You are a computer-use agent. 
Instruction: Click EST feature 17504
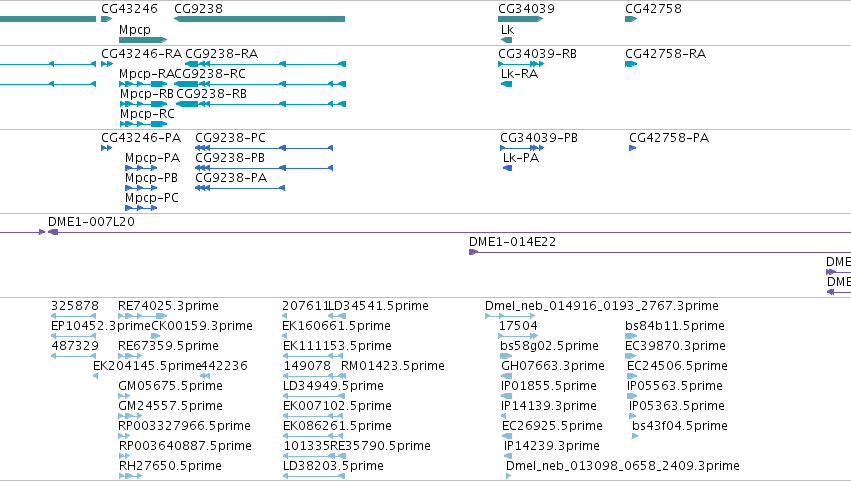pos(518,326)
